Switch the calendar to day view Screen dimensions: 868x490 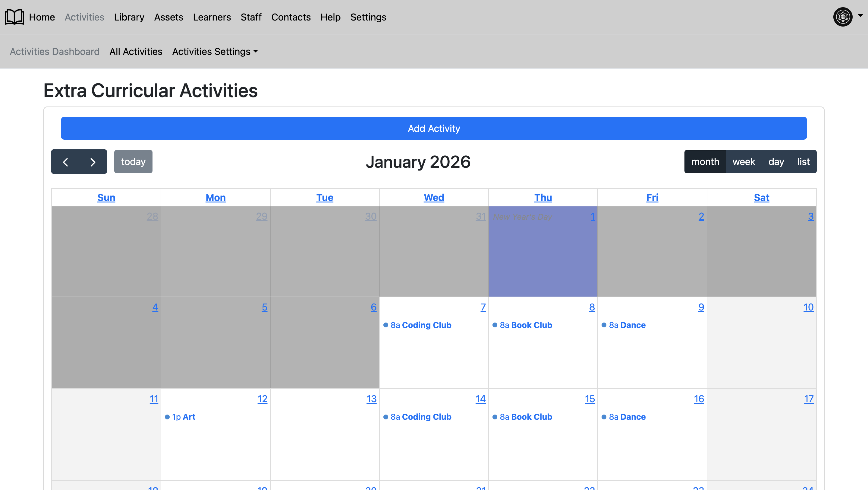point(776,161)
